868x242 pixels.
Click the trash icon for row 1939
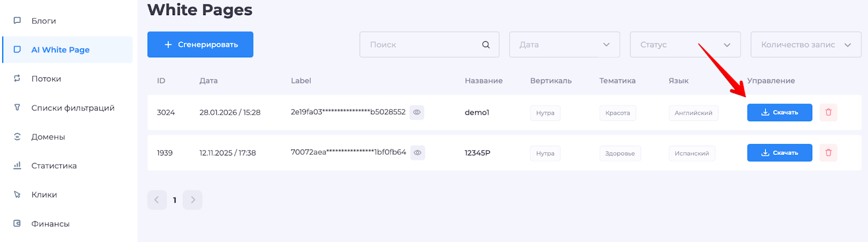point(828,153)
